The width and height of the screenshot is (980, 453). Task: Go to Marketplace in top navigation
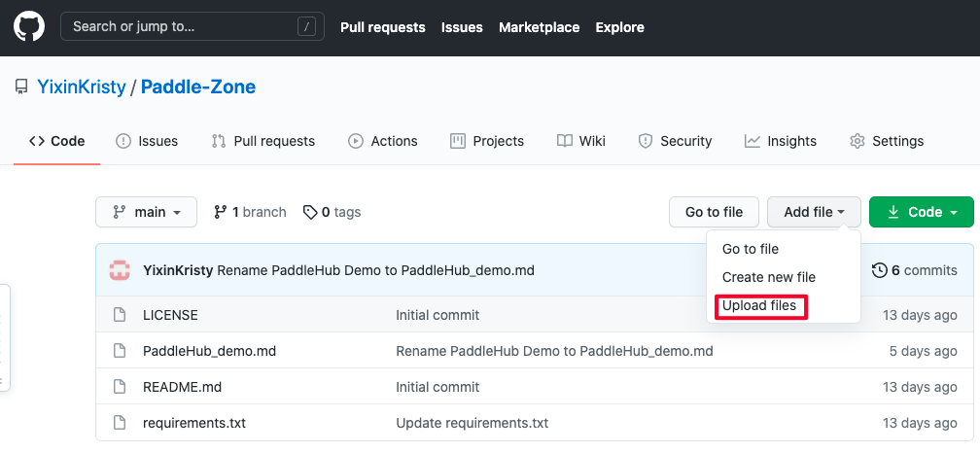[539, 27]
